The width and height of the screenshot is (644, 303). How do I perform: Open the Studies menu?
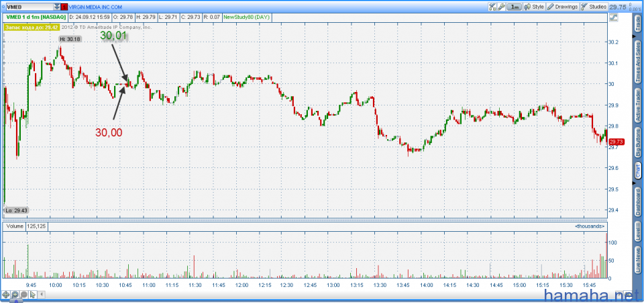point(594,7)
